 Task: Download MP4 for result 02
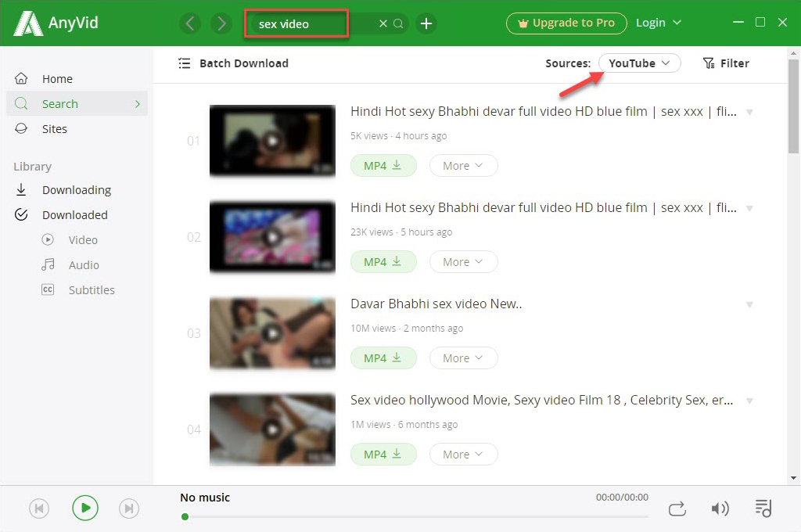(383, 261)
